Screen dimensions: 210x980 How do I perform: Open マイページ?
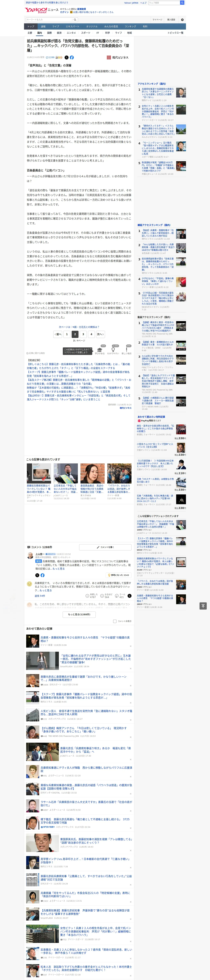[157, 20]
